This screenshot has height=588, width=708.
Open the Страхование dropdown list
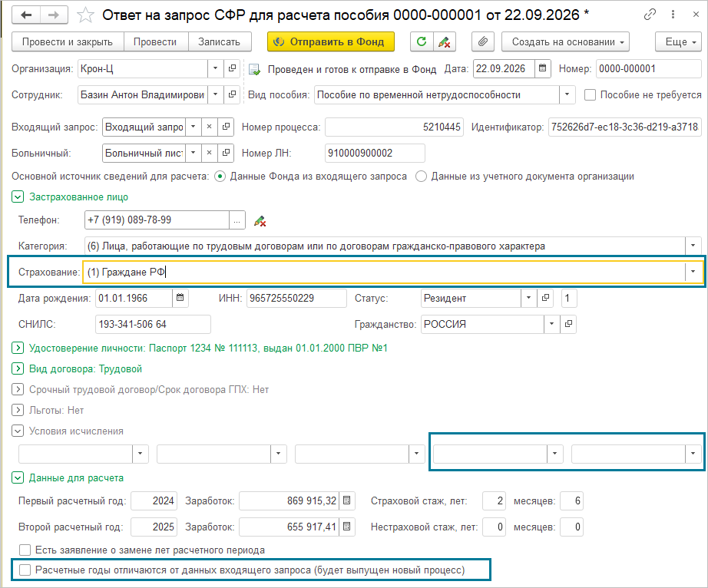tap(693, 272)
